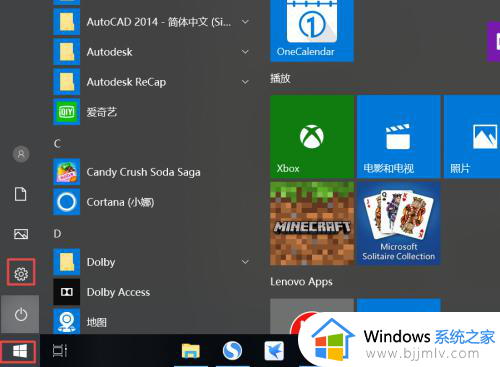Click the Candy Crush Soda Saga label
The height and width of the screenshot is (367, 500).
coord(143,172)
